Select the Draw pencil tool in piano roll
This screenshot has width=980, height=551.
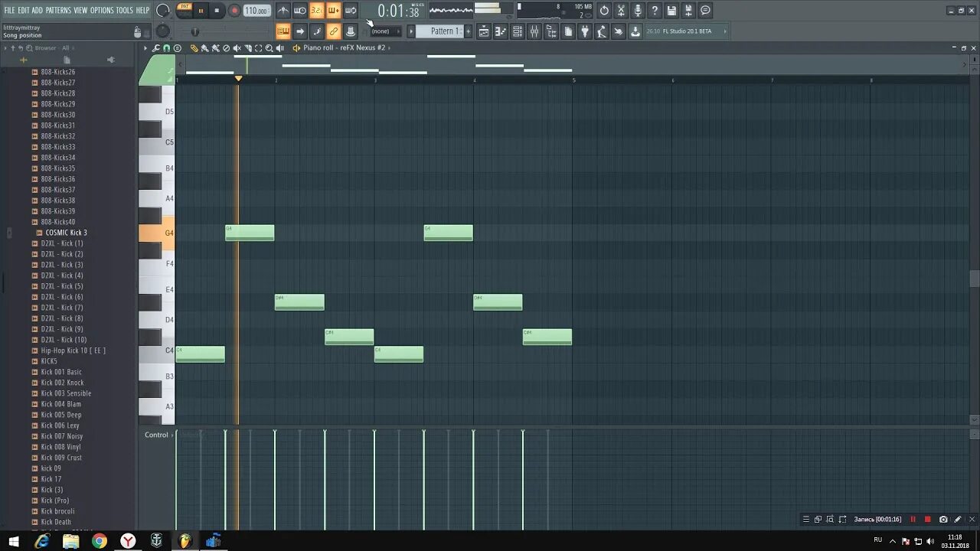tap(194, 47)
